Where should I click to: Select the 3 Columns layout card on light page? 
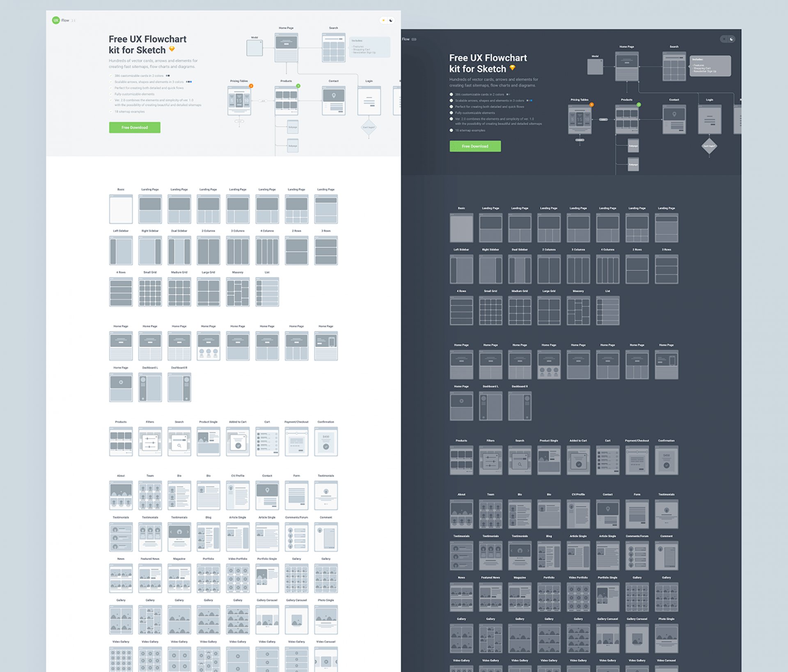click(x=238, y=250)
